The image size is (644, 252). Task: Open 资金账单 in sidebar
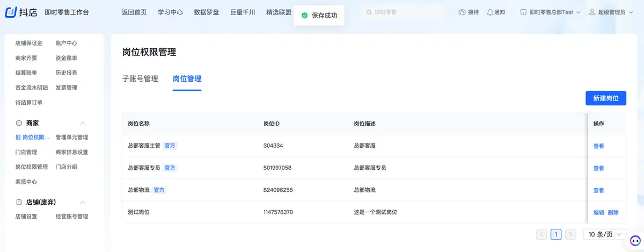point(67,58)
